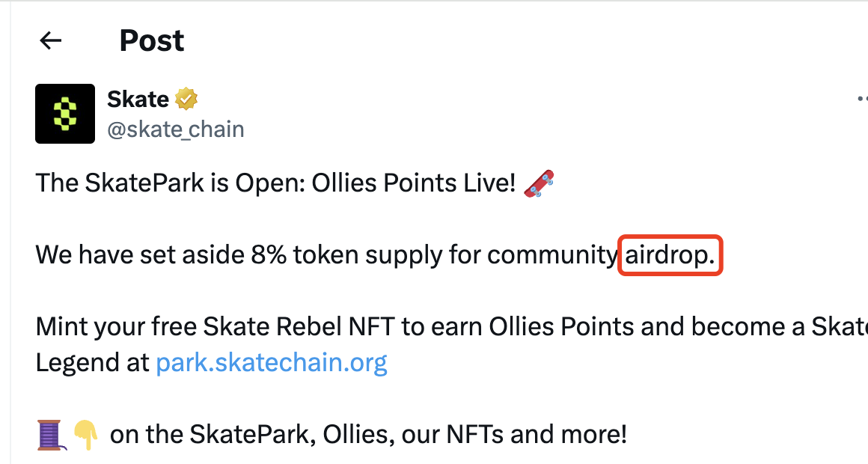The image size is (868, 464).
Task: Open the Skate profile avatar
Action: click(65, 114)
